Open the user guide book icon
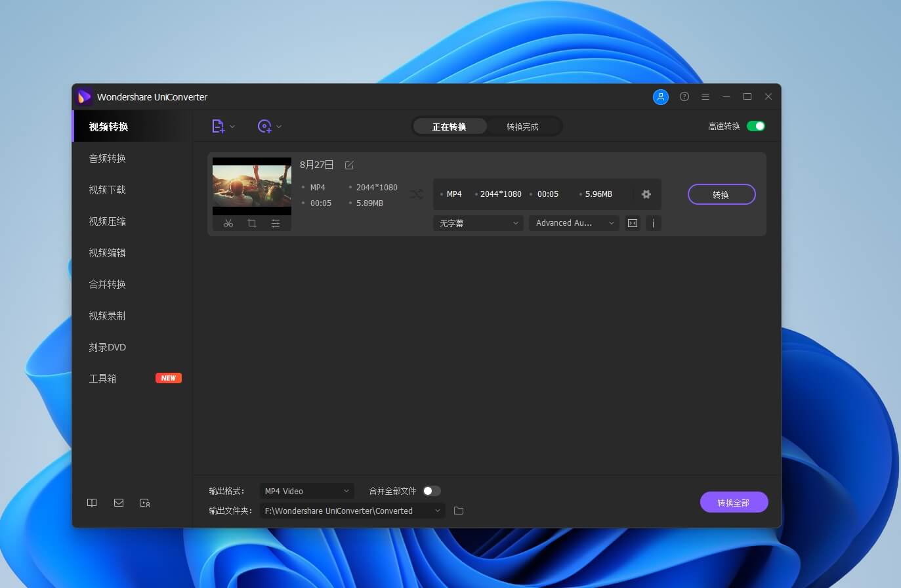This screenshot has width=901, height=588. [92, 502]
